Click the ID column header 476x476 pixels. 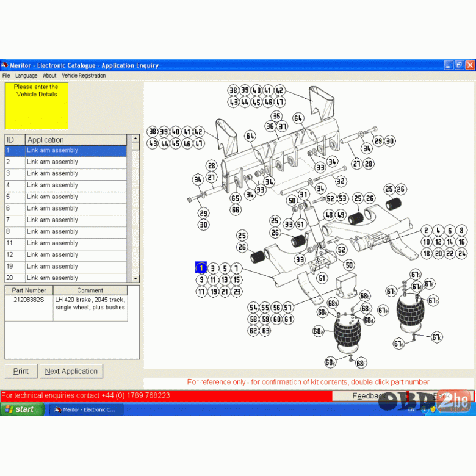click(x=15, y=140)
